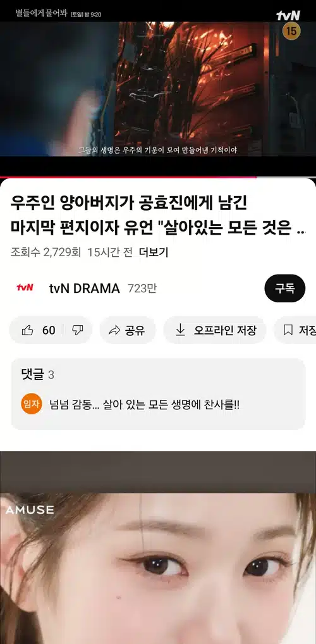Tap the bookmark save icon
The height and width of the screenshot is (644, 316).
pyautogui.click(x=288, y=330)
